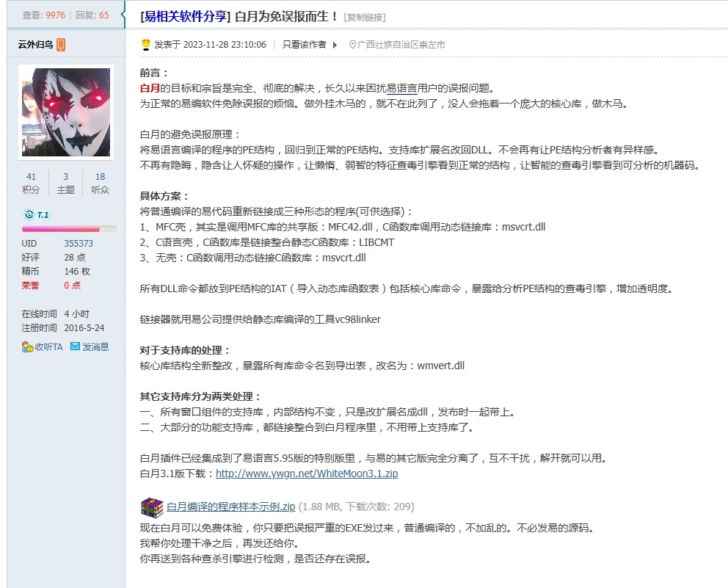Click the T.1 user level badge
The image size is (728, 588).
pyautogui.click(x=37, y=214)
